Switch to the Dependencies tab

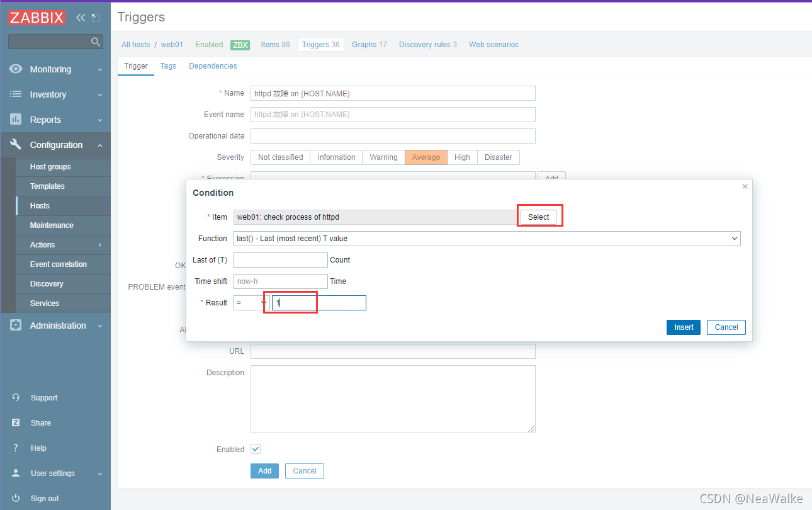pos(213,66)
